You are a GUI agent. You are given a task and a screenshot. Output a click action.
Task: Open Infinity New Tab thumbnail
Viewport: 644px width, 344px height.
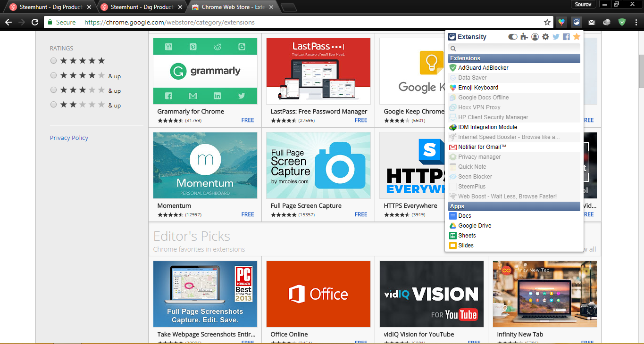click(545, 294)
